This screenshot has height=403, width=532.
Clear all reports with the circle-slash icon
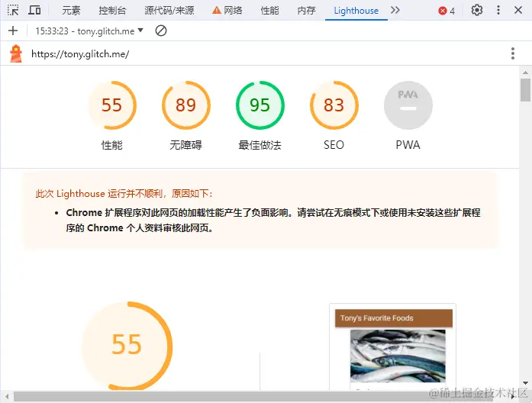click(x=161, y=31)
